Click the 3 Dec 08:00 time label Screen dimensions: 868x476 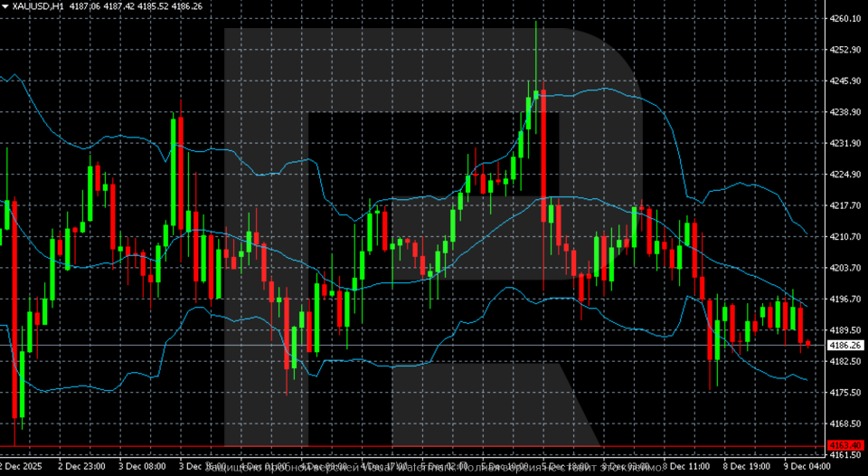click(x=141, y=466)
